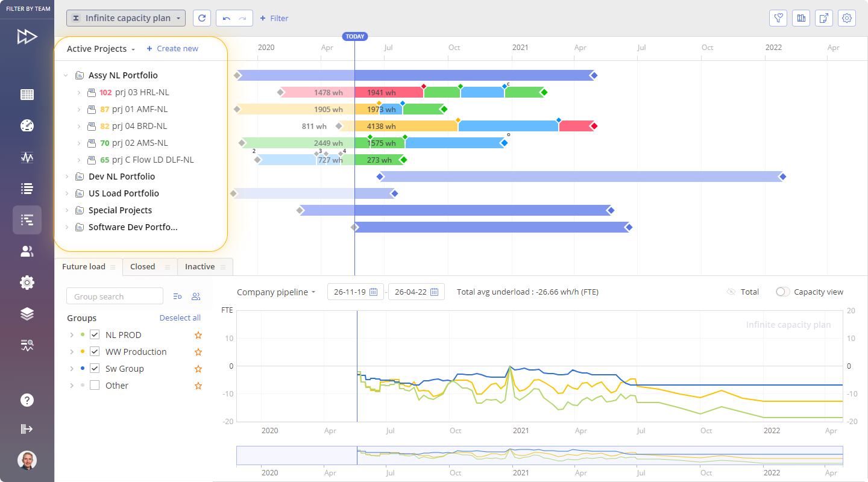Open settings gear icon at top right
868x482 pixels.
point(847,18)
